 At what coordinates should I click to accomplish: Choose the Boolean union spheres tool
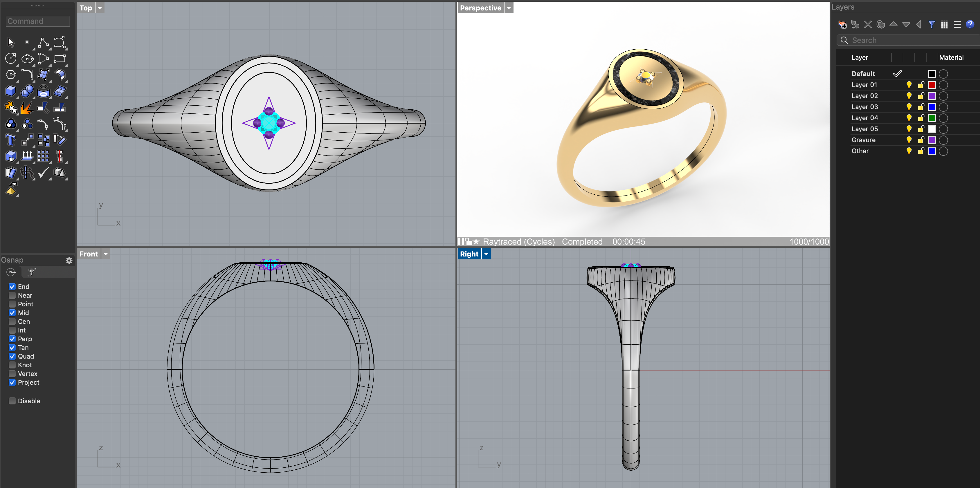click(27, 91)
